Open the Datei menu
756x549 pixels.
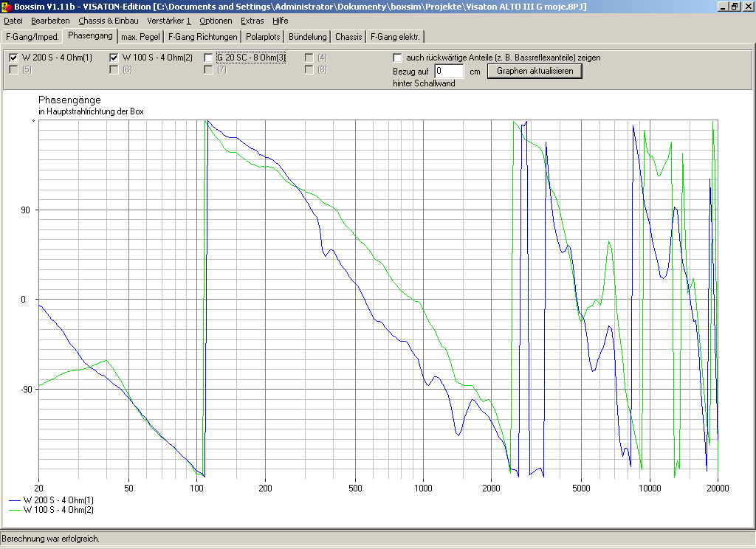(13, 21)
